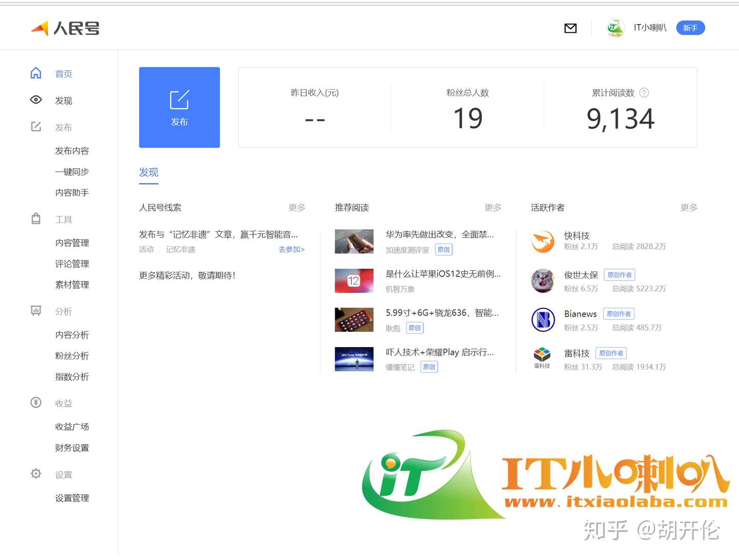Viewport: 739px width, 560px height.
Task: Click the 雷科技 author avatar
Action: pos(542,358)
